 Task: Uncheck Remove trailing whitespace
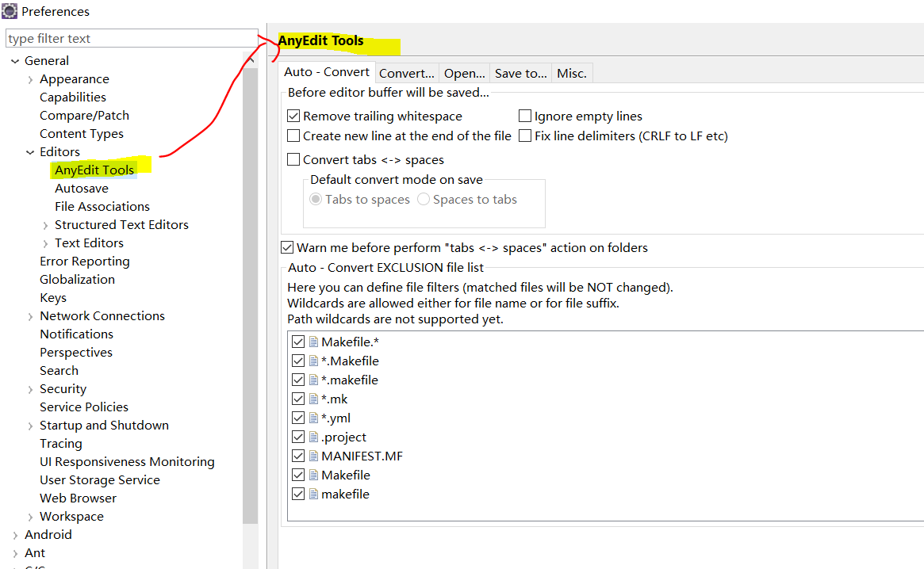(x=293, y=116)
